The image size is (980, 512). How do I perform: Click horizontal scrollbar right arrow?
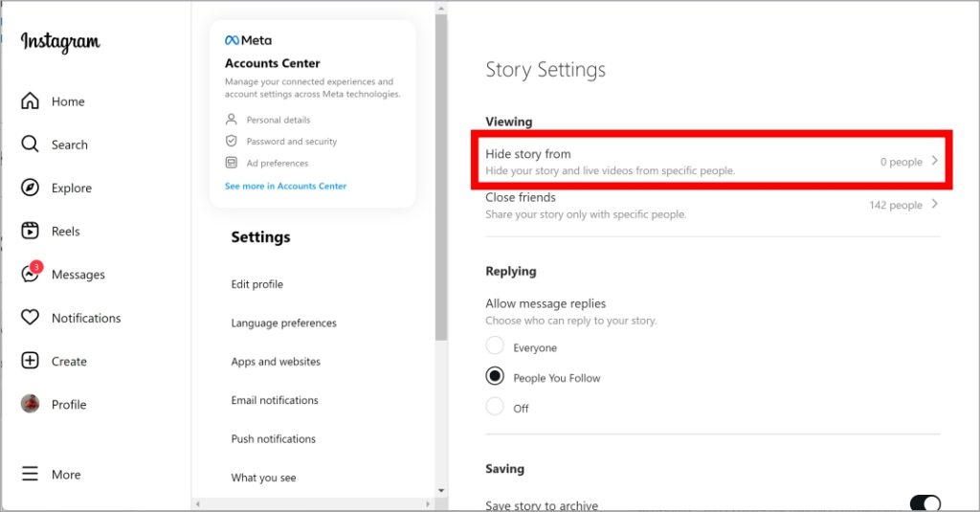coord(428,504)
